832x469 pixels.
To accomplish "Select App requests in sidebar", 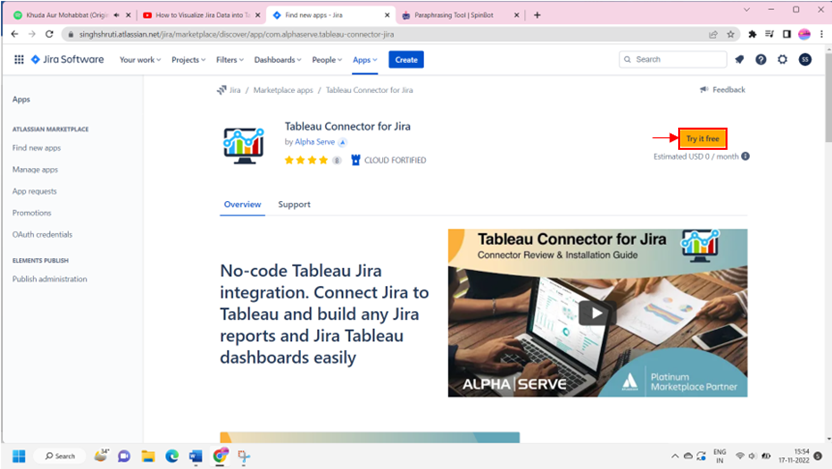I will click(34, 191).
